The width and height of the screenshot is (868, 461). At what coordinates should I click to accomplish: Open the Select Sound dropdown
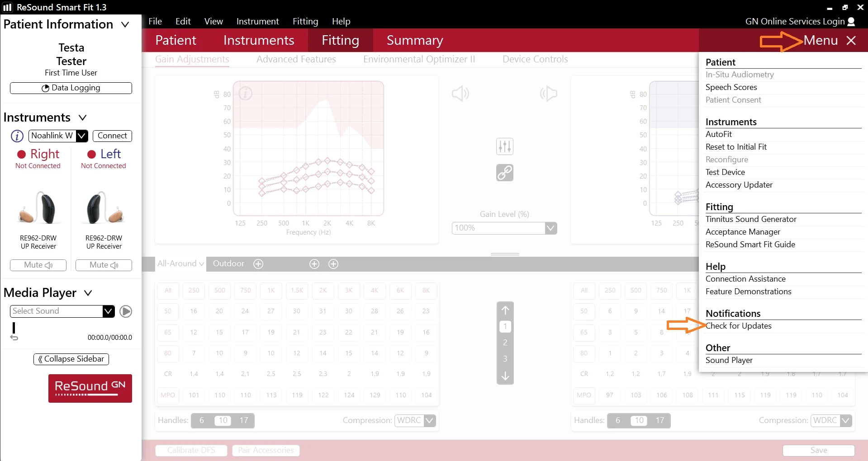(109, 311)
